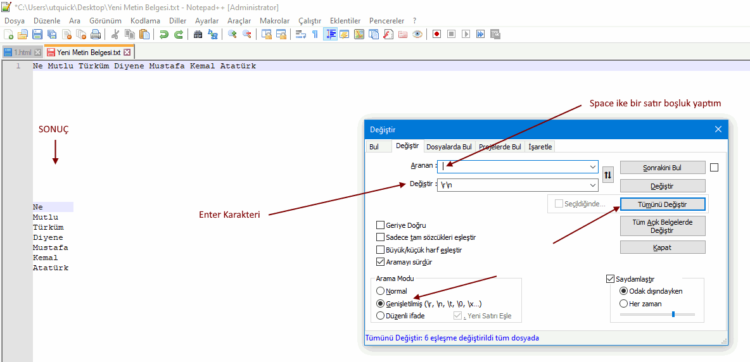Expand the Değiştir field history dropdown
The width and height of the screenshot is (750, 362).
tap(593, 185)
